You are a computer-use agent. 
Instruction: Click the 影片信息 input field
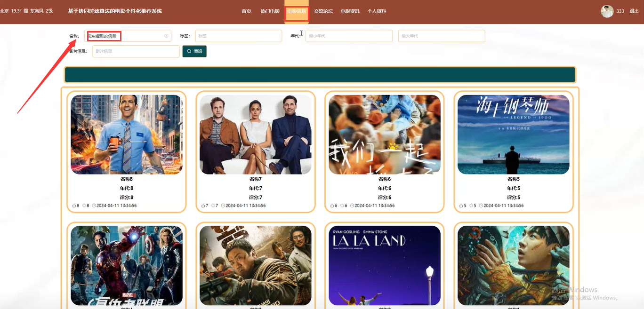136,51
